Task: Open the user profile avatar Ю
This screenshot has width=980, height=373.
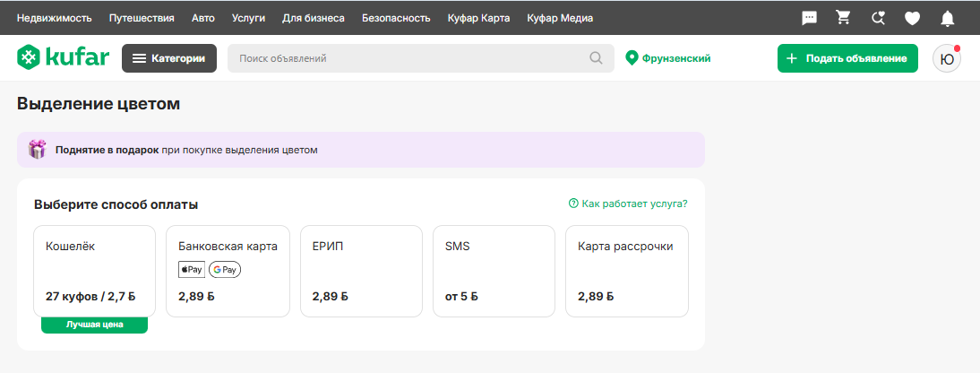Action: tap(947, 58)
